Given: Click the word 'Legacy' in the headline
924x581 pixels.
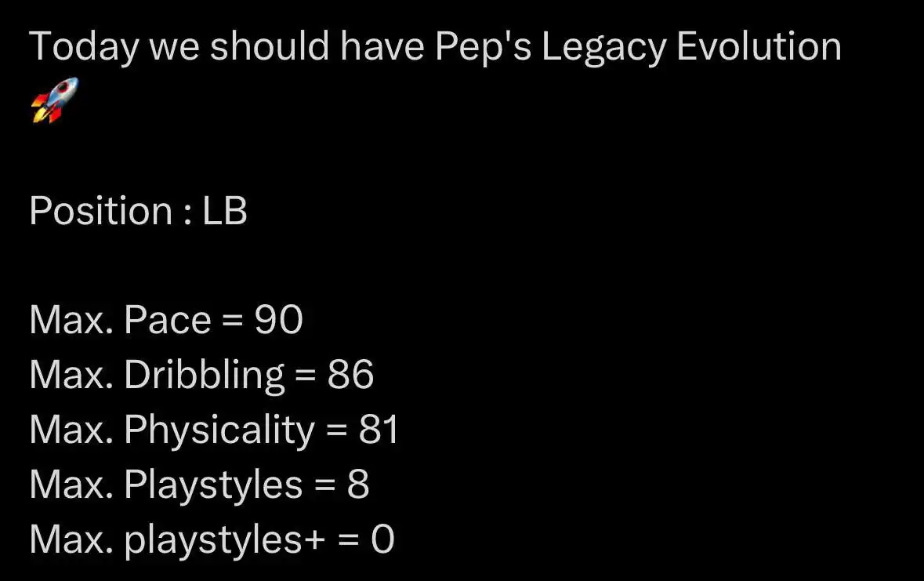Looking at the screenshot, I should 604,47.
